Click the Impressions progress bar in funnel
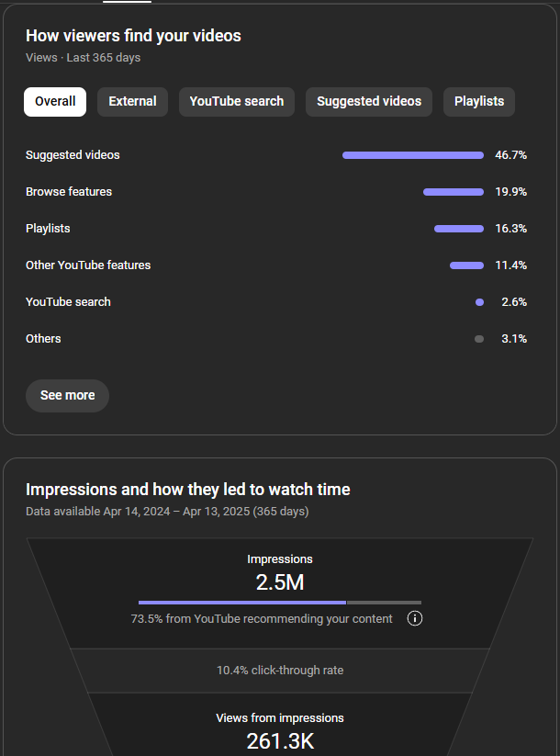Screen dimensions: 560x756 pos(280,603)
